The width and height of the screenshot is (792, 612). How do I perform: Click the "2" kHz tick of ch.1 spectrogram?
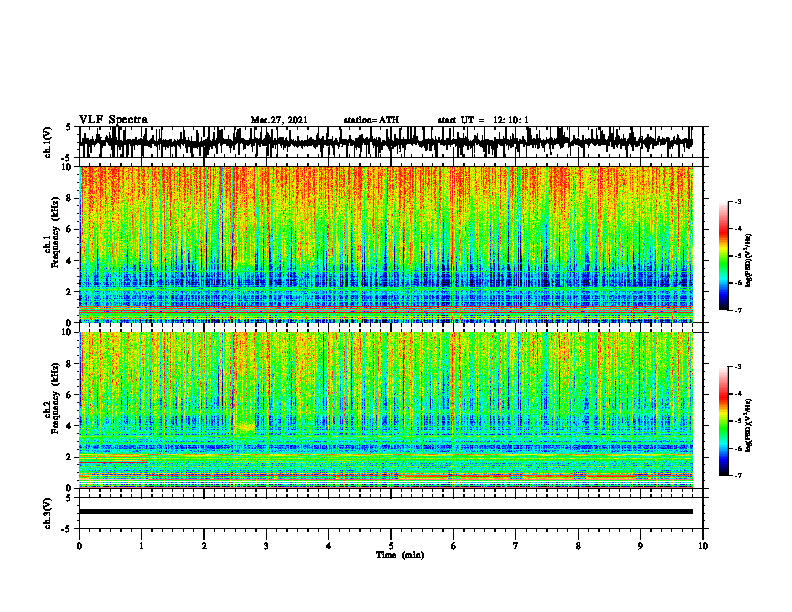click(71, 292)
